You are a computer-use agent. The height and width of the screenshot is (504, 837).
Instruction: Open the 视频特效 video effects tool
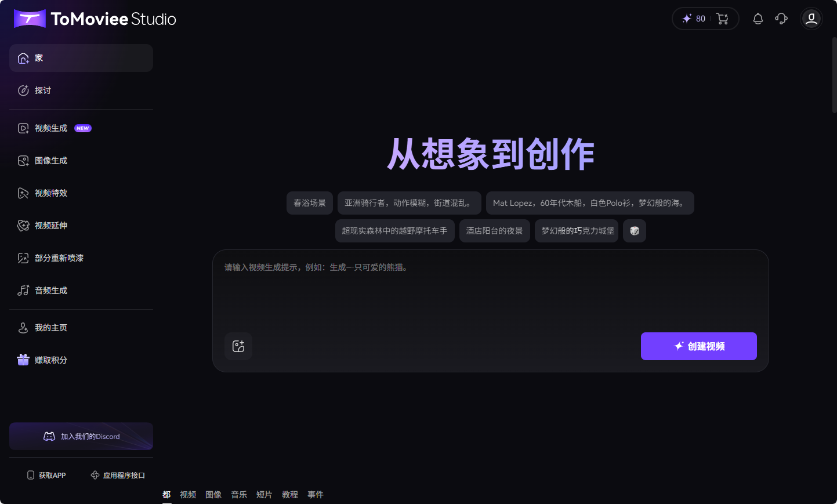click(51, 193)
